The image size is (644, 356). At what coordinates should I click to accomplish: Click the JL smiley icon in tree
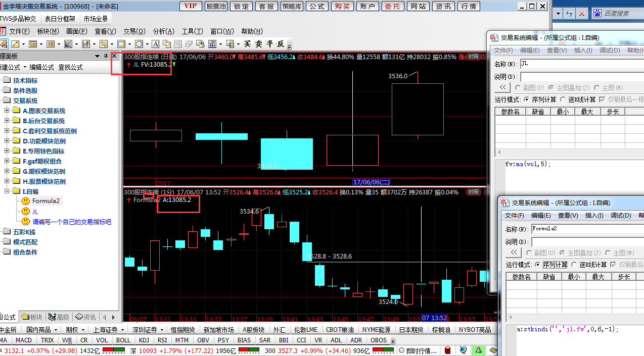click(x=26, y=211)
